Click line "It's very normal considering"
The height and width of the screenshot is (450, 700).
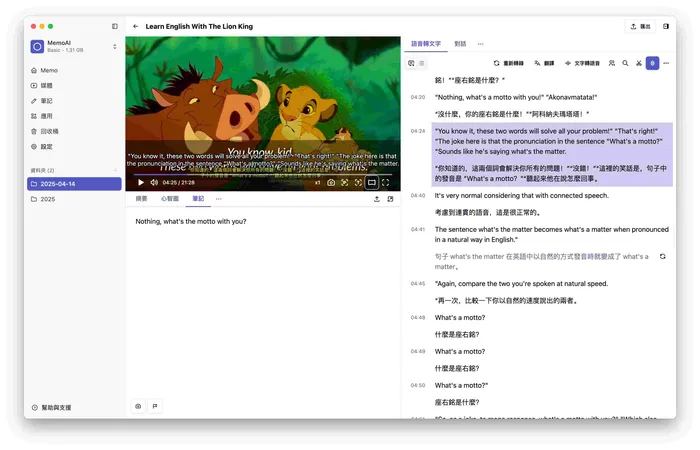coord(521,196)
